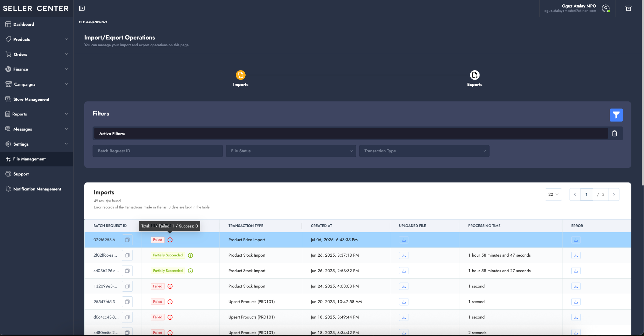Switch to the Exports step
This screenshot has height=336, width=644.
point(475,76)
